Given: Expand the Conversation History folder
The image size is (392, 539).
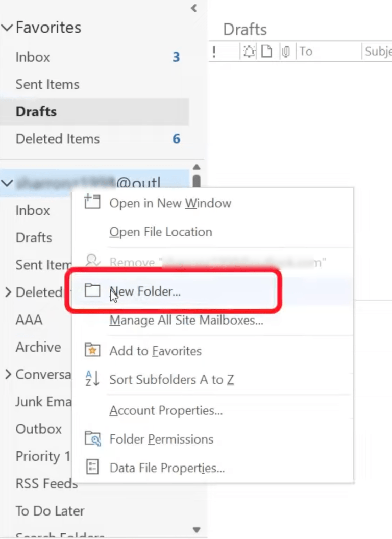Looking at the screenshot, I should pos(7,374).
